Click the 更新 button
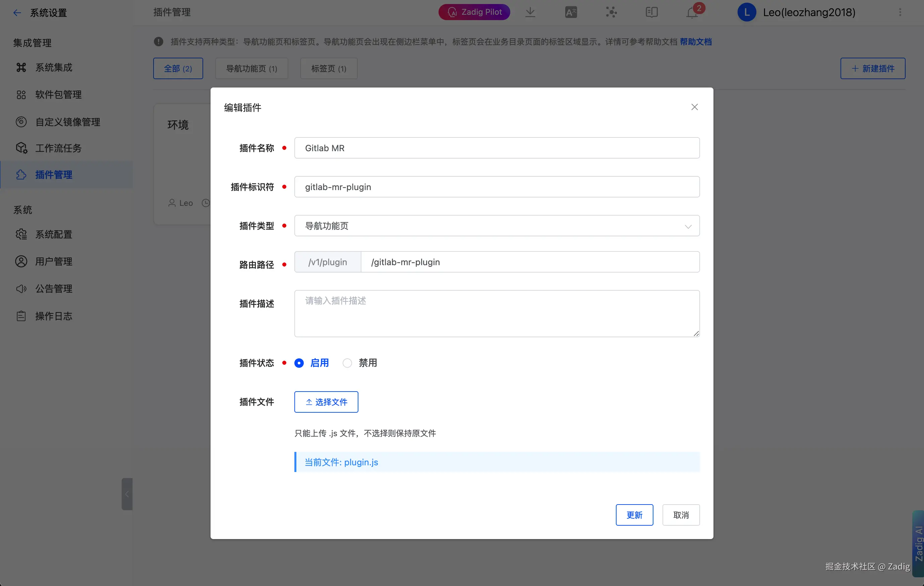This screenshot has width=924, height=586. [634, 515]
